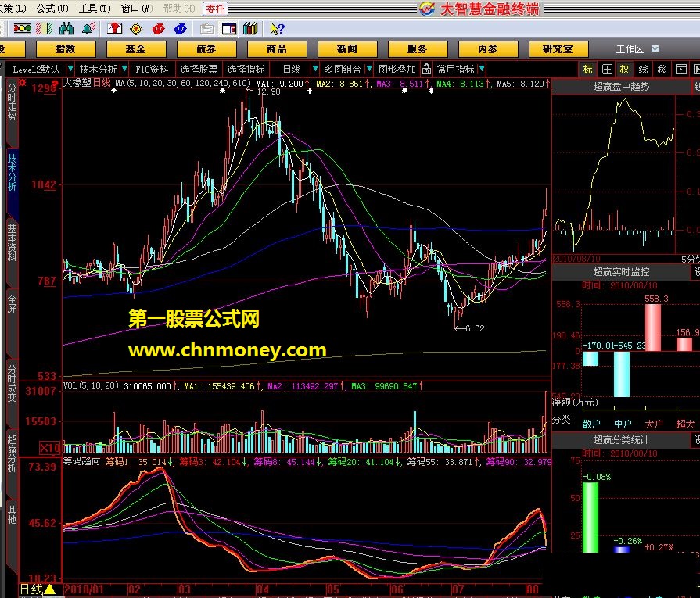Image resolution: width=700 pixels, height=598 pixels.
Task: Click the traffic-light signal toolbar icon
Action: [x=22, y=29]
